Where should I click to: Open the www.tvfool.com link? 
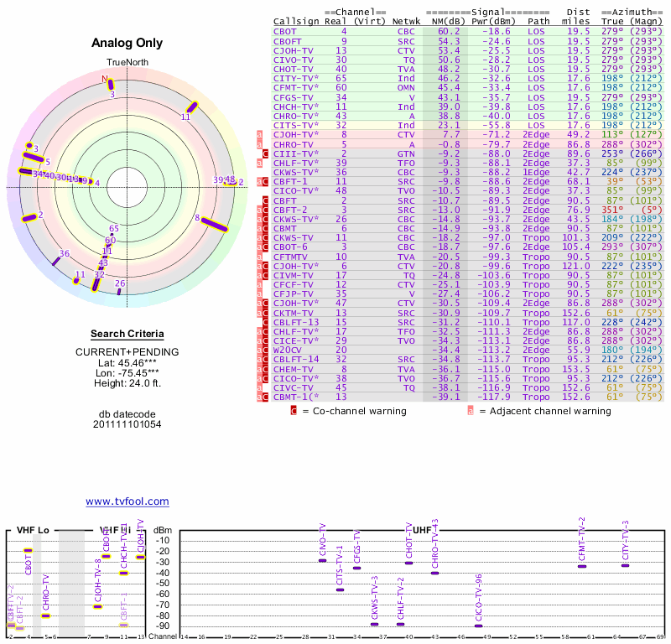point(127,501)
